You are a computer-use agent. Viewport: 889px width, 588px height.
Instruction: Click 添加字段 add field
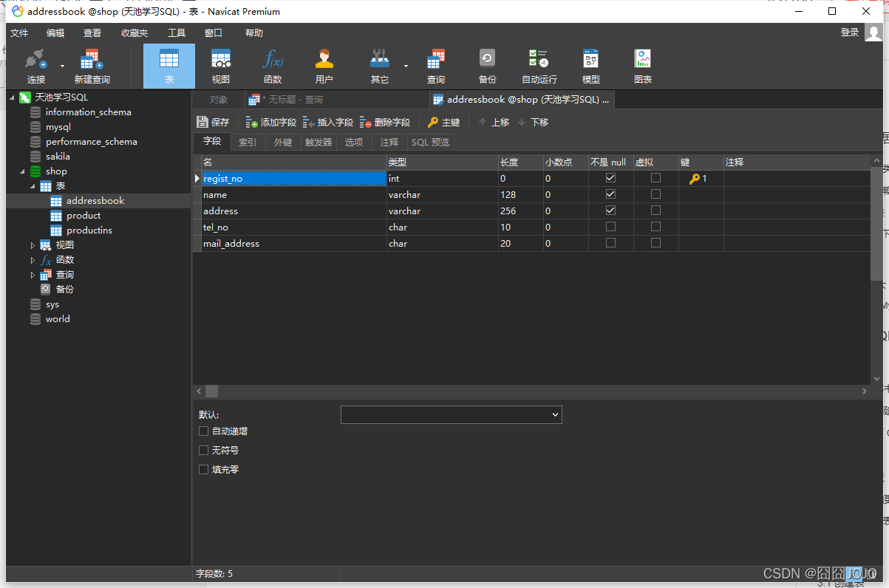point(271,123)
